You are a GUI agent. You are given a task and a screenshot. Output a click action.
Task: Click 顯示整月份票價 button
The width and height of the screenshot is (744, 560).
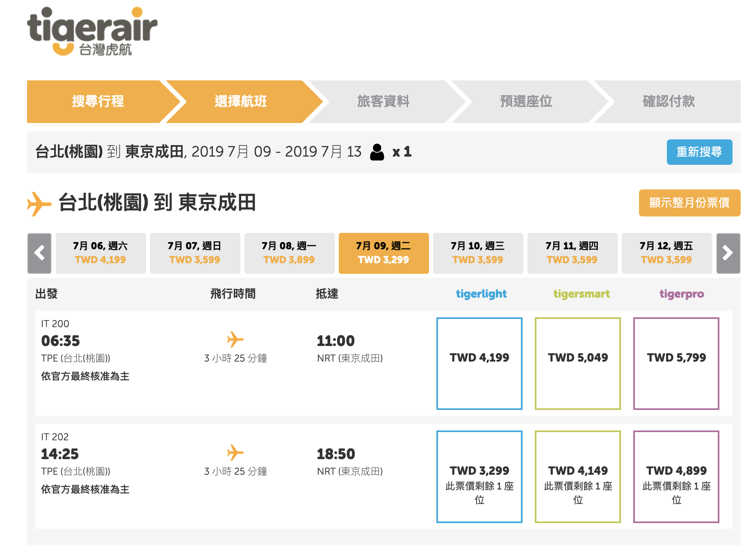(689, 203)
